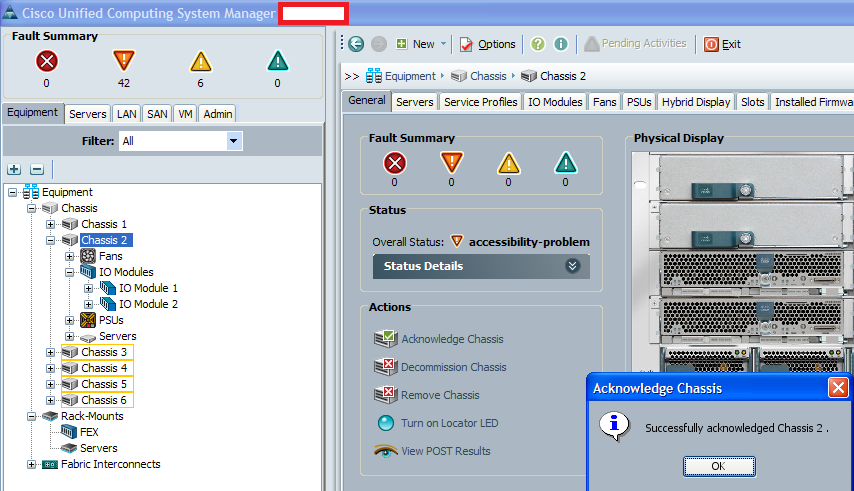Click the major fault icon in Chassis 2 Fault Summary

(452, 163)
